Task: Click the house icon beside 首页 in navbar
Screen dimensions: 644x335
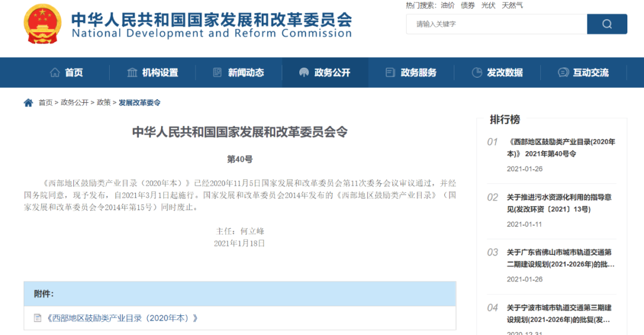Action: [x=55, y=73]
